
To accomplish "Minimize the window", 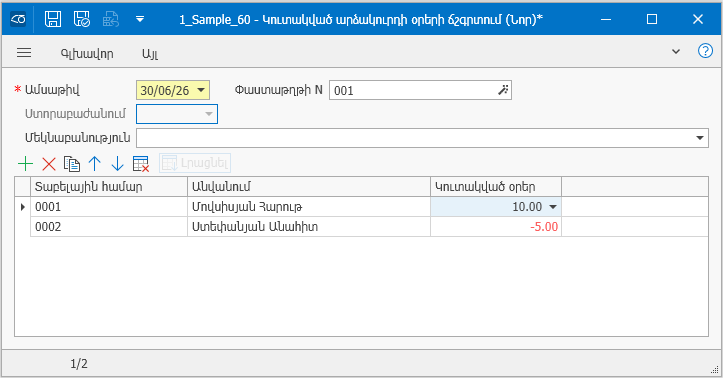I will pos(606,19).
